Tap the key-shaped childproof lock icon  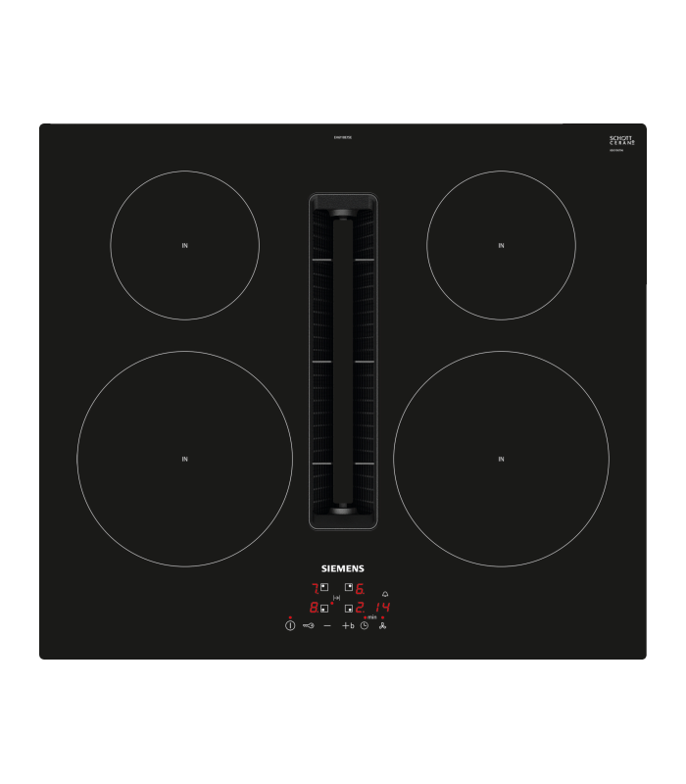point(309,625)
